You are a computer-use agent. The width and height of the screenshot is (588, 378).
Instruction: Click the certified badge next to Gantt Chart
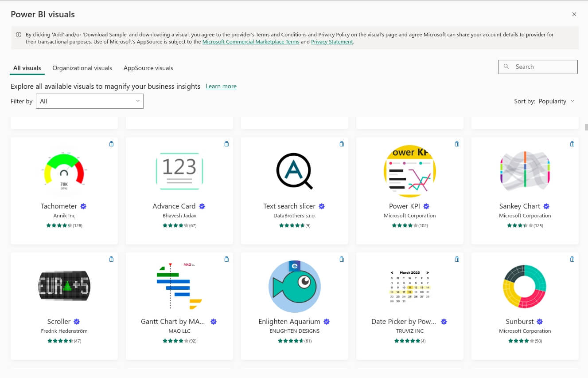(214, 322)
